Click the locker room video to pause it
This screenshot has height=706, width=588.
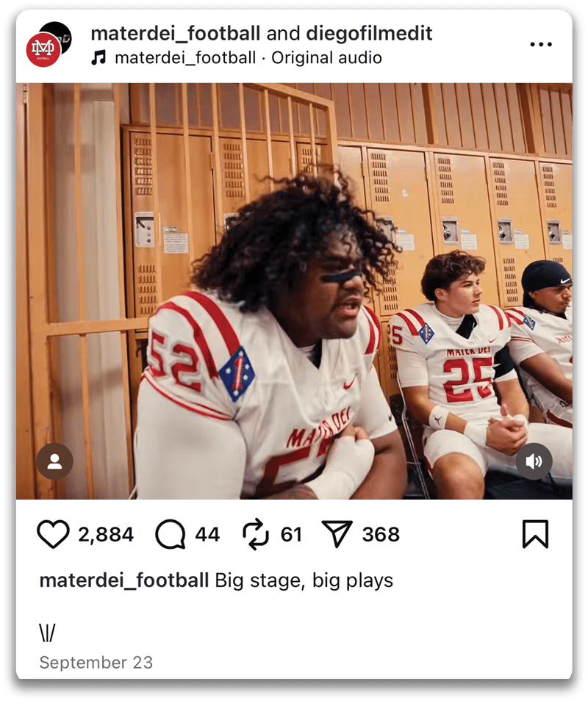[294, 294]
